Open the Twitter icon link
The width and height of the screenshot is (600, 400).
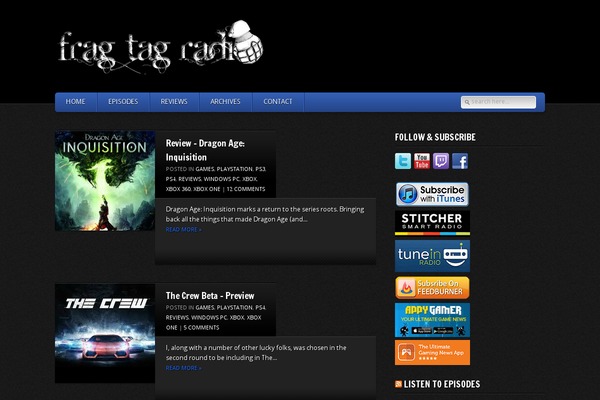(403, 161)
